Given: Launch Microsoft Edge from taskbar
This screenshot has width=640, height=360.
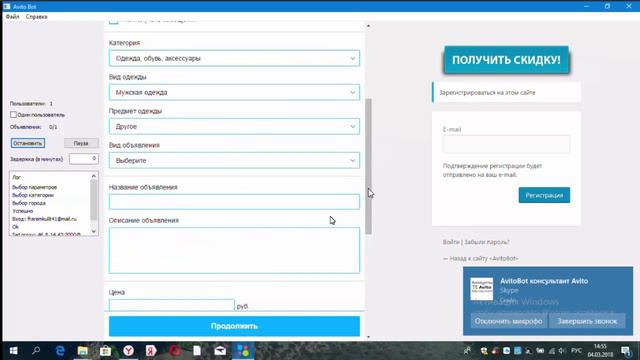Looking at the screenshot, I should [60, 351].
